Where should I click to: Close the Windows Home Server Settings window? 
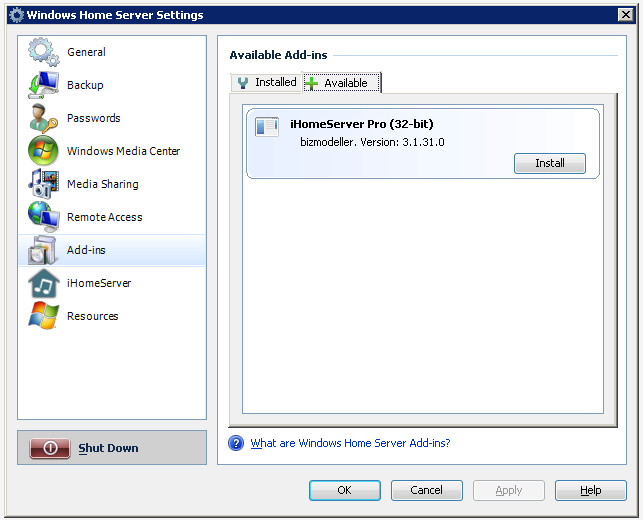pos(625,15)
